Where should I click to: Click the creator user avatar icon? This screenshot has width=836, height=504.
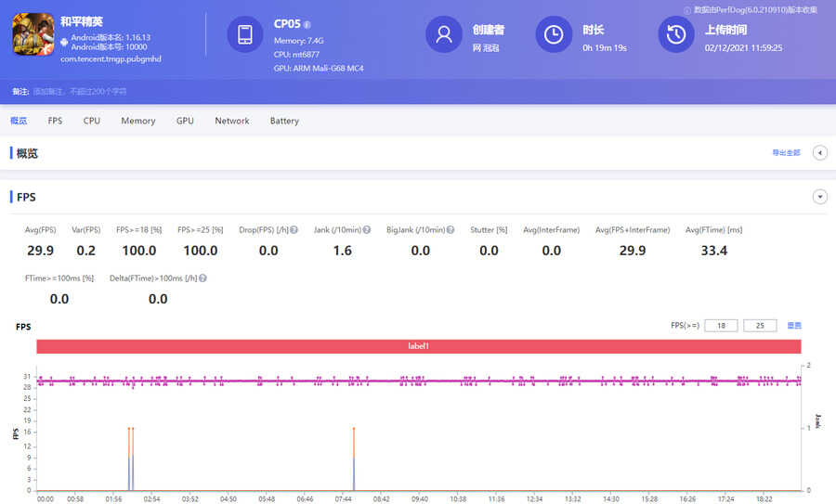pos(444,34)
